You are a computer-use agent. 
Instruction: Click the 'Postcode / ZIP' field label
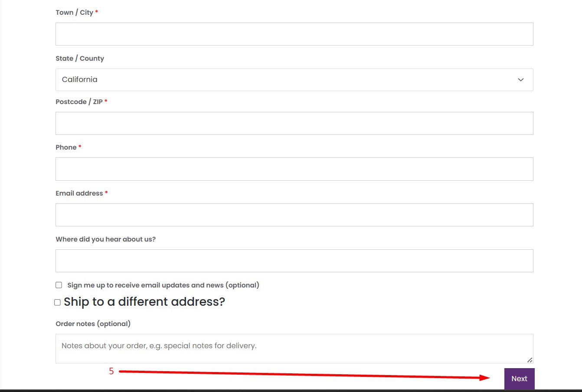pyautogui.click(x=79, y=102)
